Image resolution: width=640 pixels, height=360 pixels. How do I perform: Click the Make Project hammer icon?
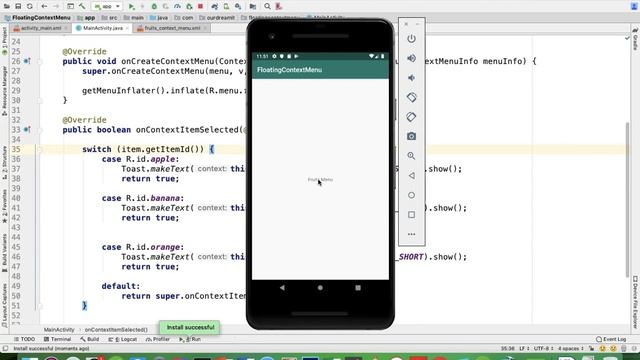(x=82, y=7)
